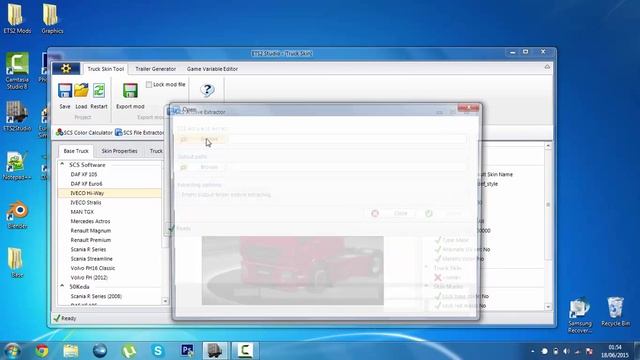The width and height of the screenshot is (640, 360).
Task: Click the volume icon in system tray
Action: [566, 351]
